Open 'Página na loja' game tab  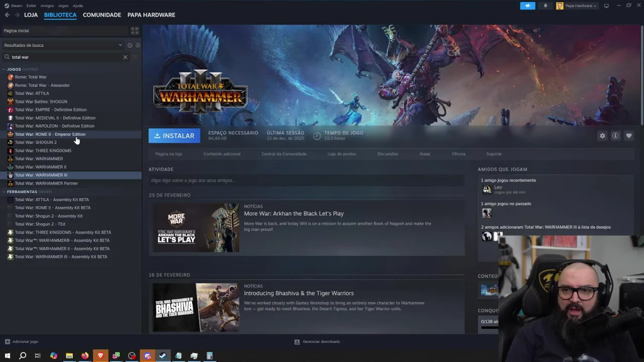[x=169, y=154]
